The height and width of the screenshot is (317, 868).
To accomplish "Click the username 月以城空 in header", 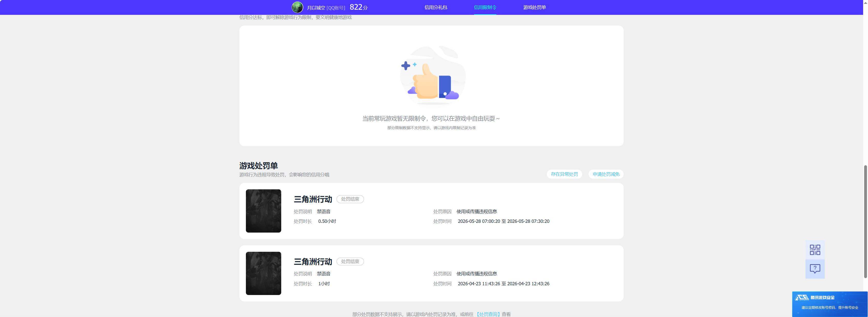I will (x=316, y=8).
